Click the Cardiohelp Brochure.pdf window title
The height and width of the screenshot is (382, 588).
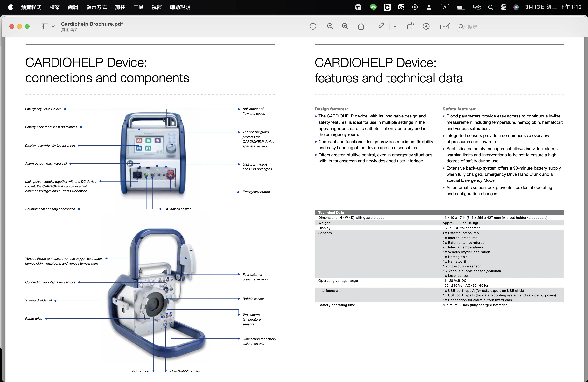tap(92, 24)
